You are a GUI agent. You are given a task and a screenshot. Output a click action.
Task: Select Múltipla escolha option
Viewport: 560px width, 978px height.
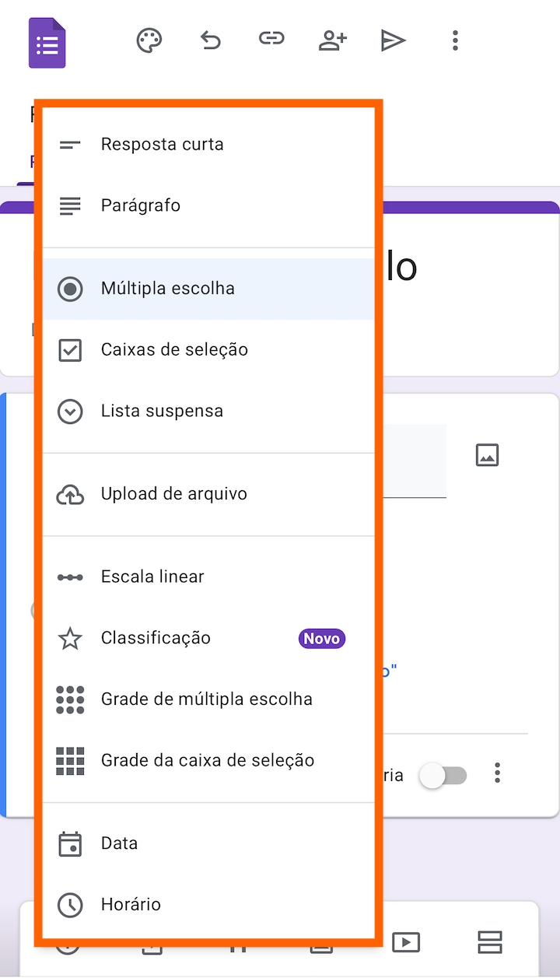[208, 289]
